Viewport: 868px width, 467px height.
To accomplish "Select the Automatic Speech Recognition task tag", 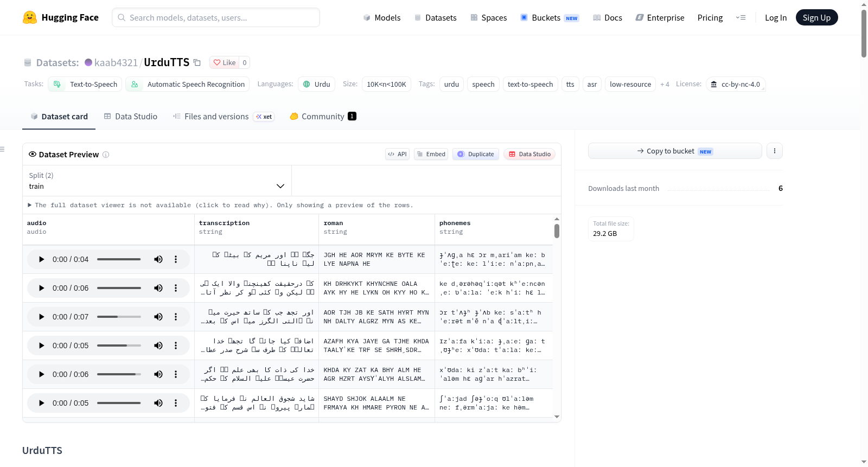I will click(x=188, y=84).
